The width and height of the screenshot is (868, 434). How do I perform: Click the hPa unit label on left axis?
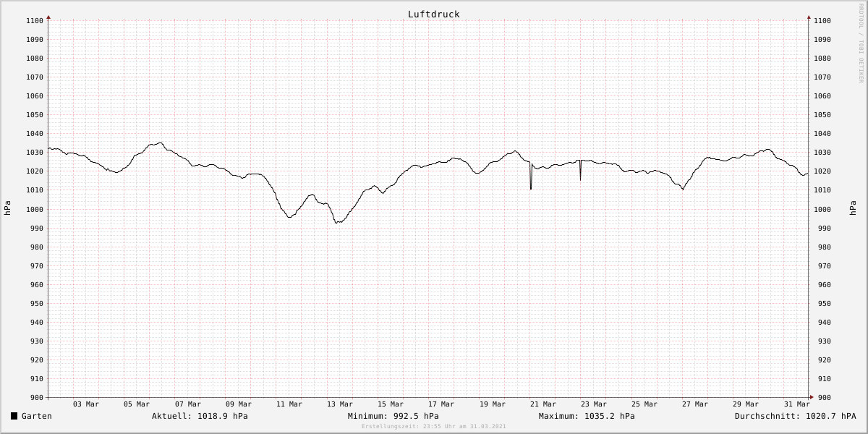[x=7, y=208]
